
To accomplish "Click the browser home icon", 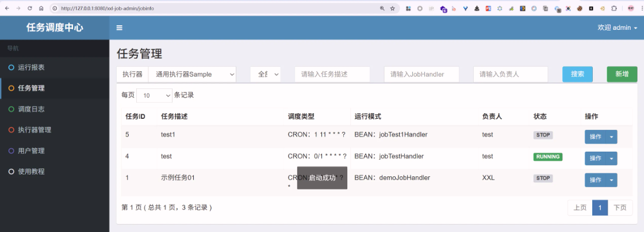I will pyautogui.click(x=41, y=9).
